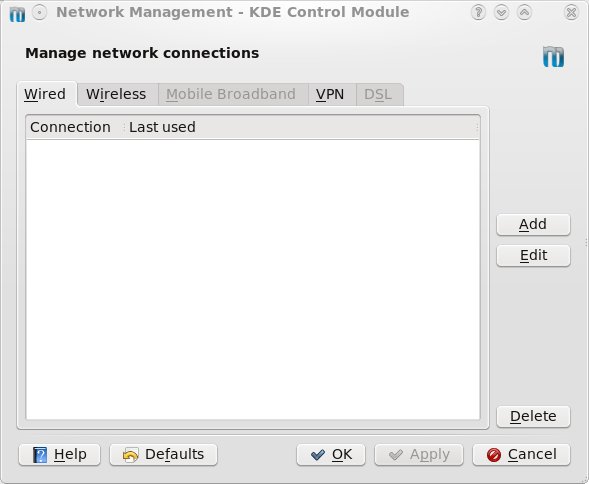Switch to the Wireless tab
The image size is (589, 484).
click(118, 94)
